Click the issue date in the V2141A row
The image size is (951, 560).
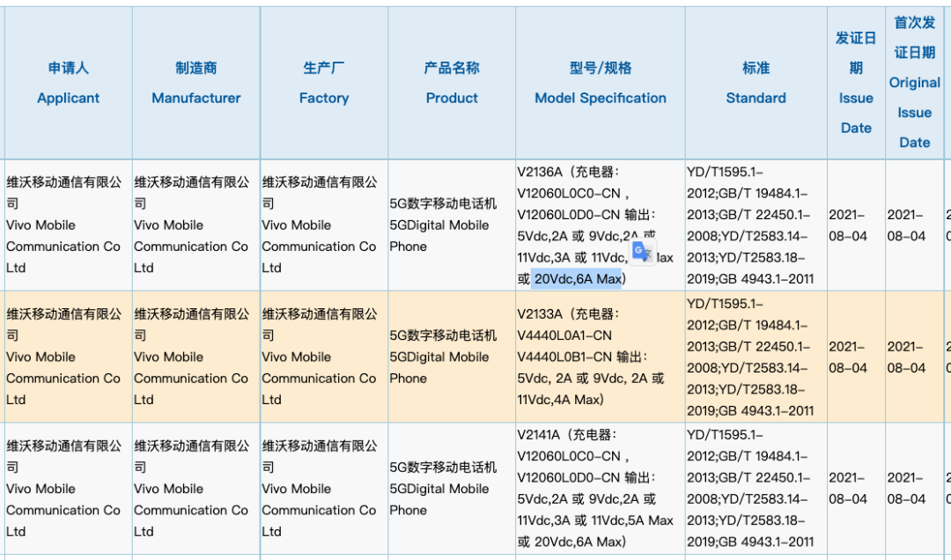856,489
